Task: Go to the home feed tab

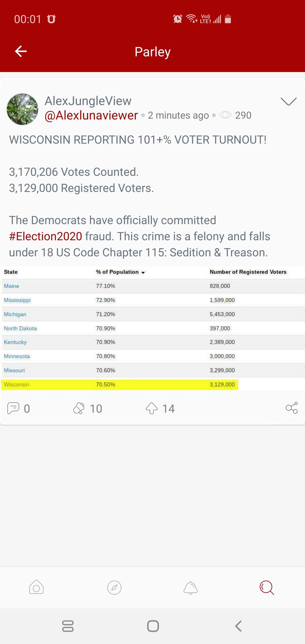Action: pyautogui.click(x=36, y=587)
